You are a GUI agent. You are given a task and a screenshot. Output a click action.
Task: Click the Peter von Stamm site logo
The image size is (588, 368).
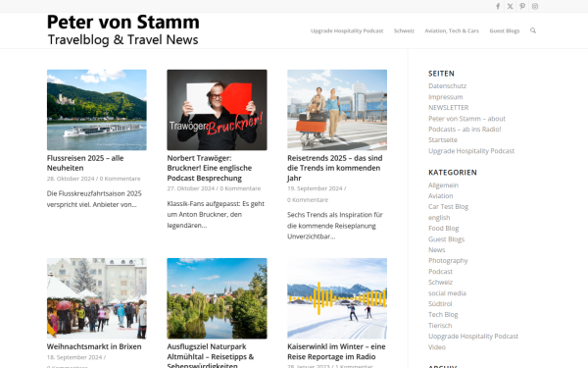coord(123,30)
